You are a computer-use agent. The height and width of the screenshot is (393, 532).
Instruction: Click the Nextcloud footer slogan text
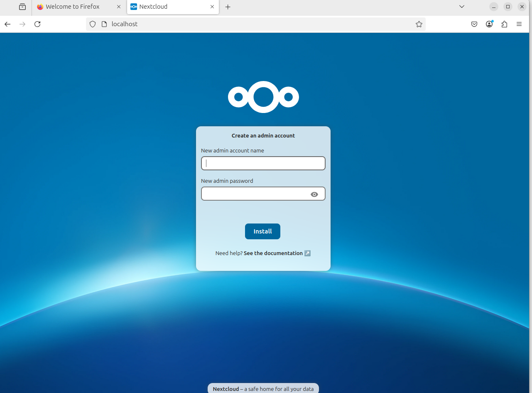tap(263, 389)
